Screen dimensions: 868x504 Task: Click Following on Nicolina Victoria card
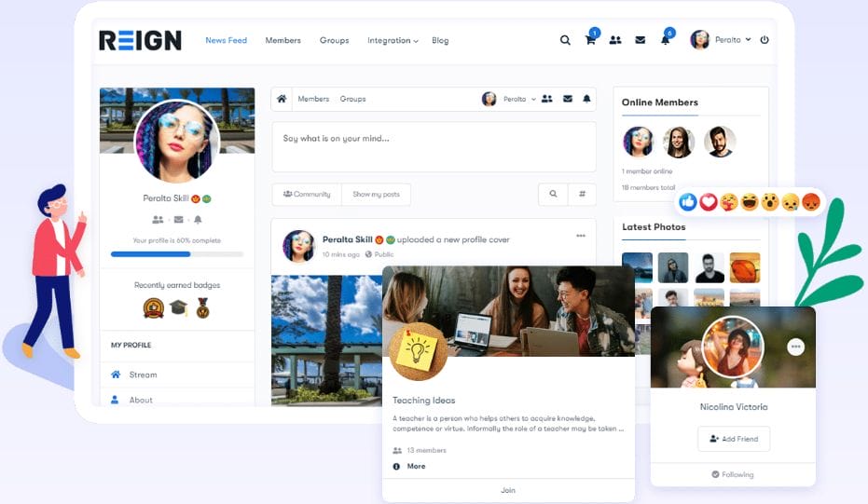[x=733, y=475]
